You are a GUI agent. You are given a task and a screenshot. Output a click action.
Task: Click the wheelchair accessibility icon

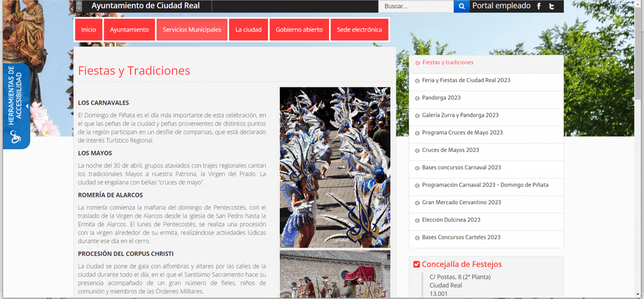click(x=16, y=137)
